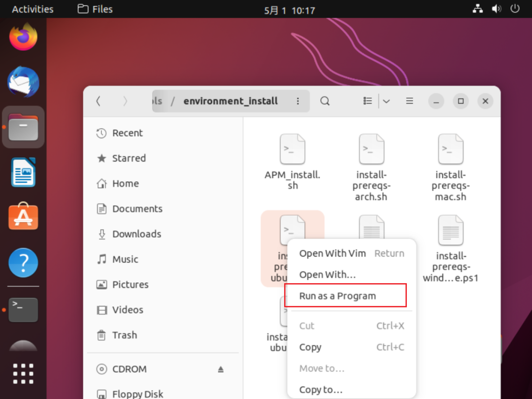Open power menu icon in the top bar
The width and height of the screenshot is (532, 399).
pyautogui.click(x=515, y=9)
